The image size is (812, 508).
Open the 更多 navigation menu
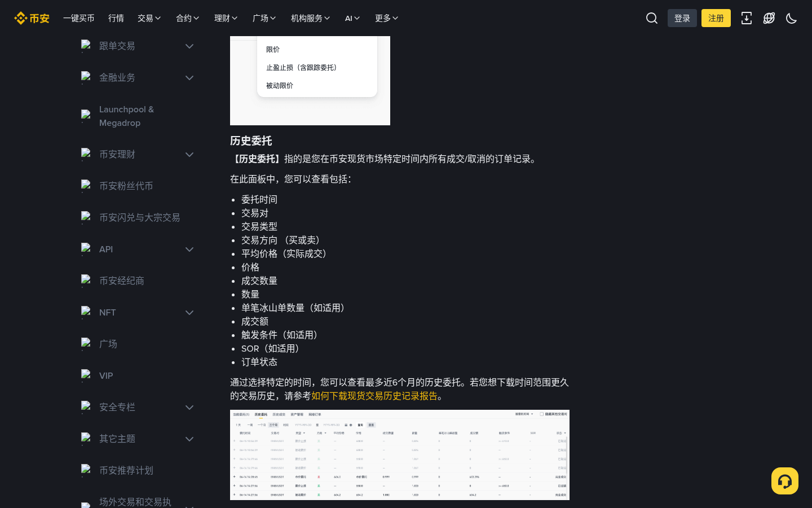tap(387, 18)
